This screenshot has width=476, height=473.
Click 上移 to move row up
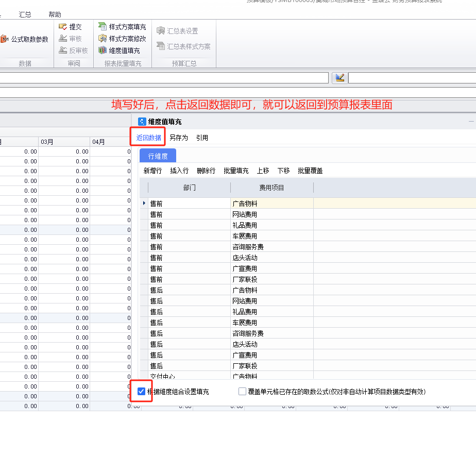pos(263,171)
